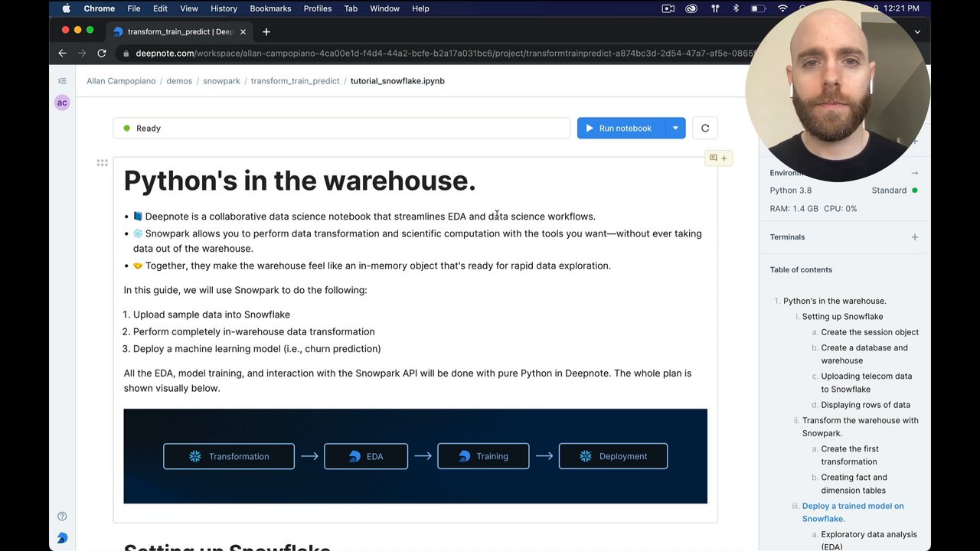The width and height of the screenshot is (980, 551).
Task: Open the Chrome menu in the menu bar
Action: [x=99, y=8]
